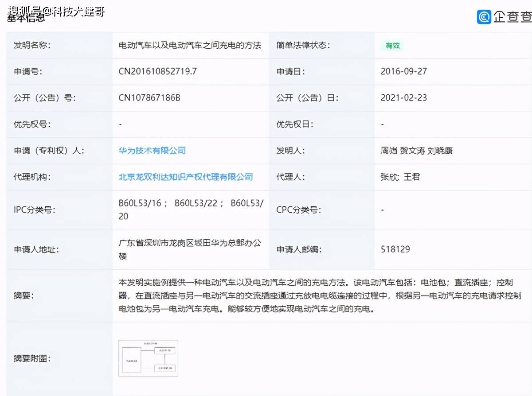Open the 北京龙双利达知识产权代理有限公司 agency link
The width and height of the screenshot is (532, 396).
click(x=186, y=177)
